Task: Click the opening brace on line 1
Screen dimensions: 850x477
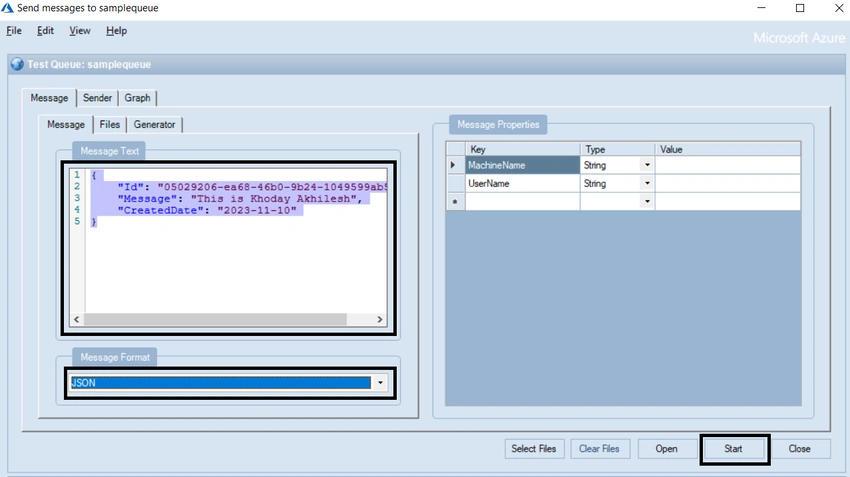Action: pos(94,175)
